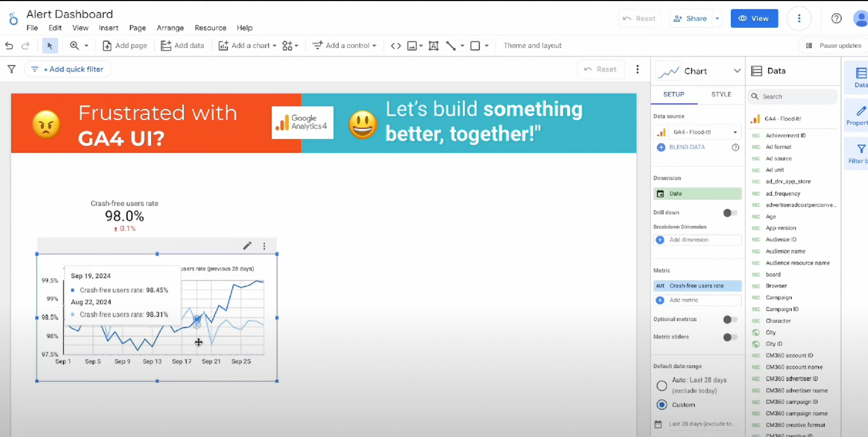
Task: Open the header three-dot more options
Action: tap(799, 18)
